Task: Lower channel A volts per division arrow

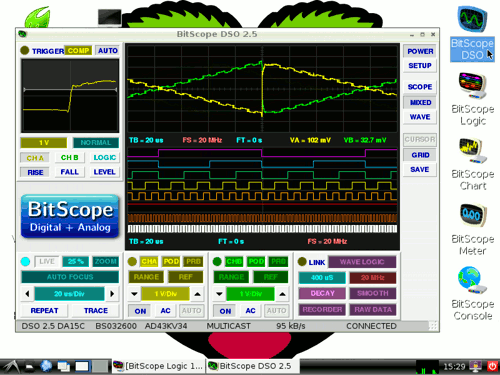Action: click(134, 294)
